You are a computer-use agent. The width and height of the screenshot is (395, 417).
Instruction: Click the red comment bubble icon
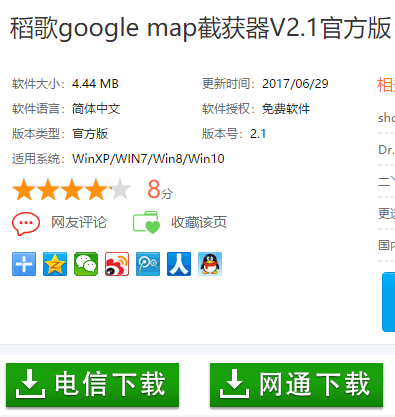click(x=26, y=223)
